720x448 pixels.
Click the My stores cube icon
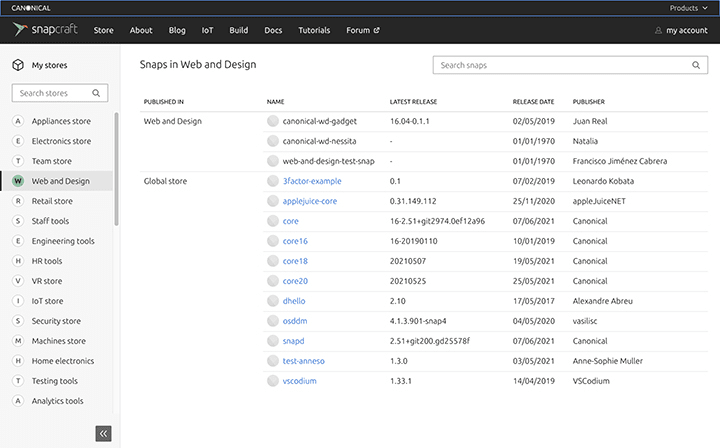18,65
